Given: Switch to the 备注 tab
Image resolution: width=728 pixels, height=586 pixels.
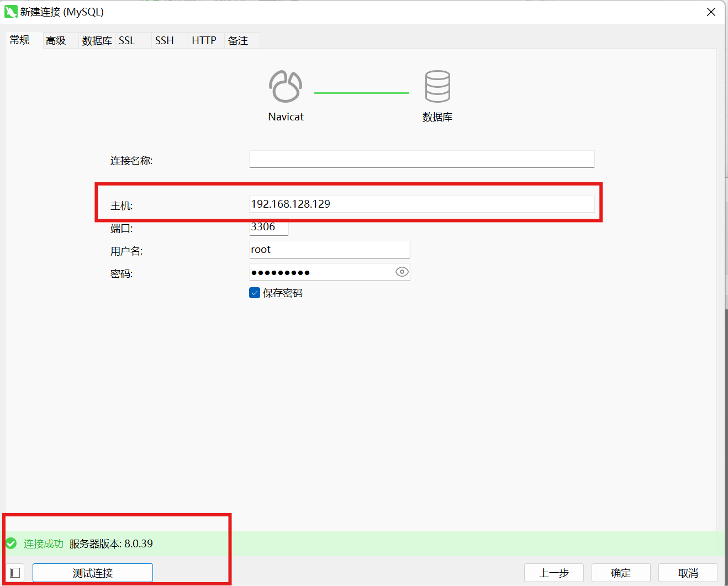Looking at the screenshot, I should pos(238,40).
